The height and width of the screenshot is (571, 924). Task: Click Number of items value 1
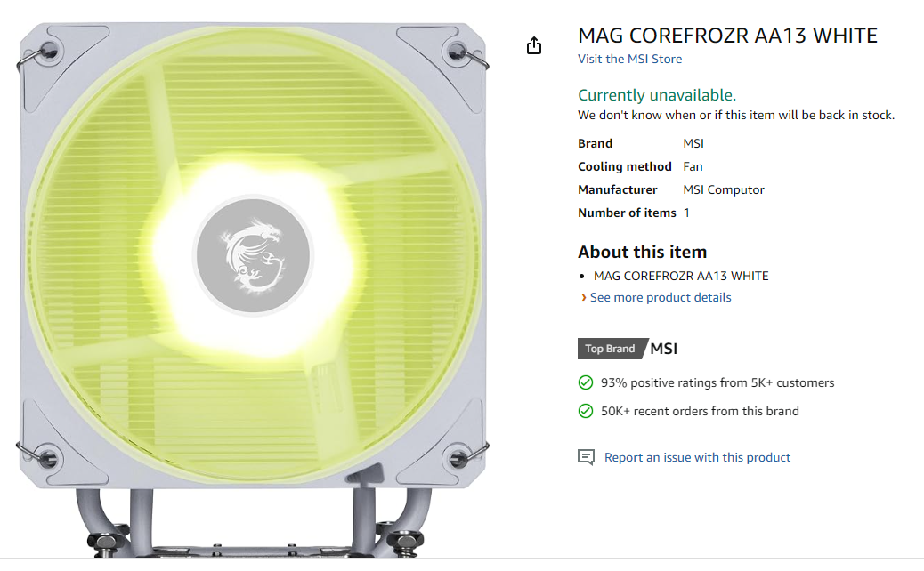[x=685, y=213]
